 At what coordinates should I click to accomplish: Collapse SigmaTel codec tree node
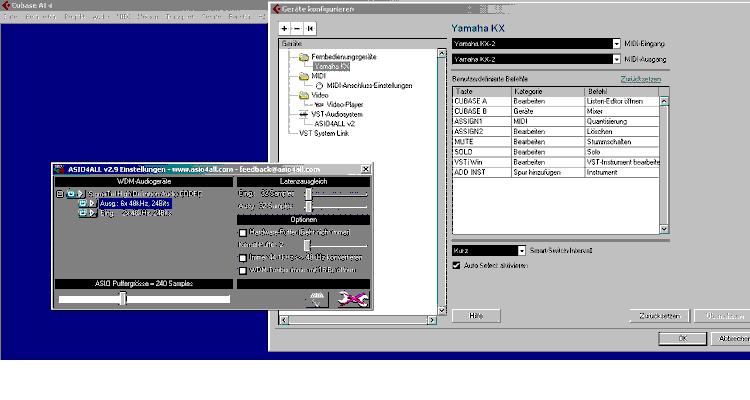(x=60, y=194)
